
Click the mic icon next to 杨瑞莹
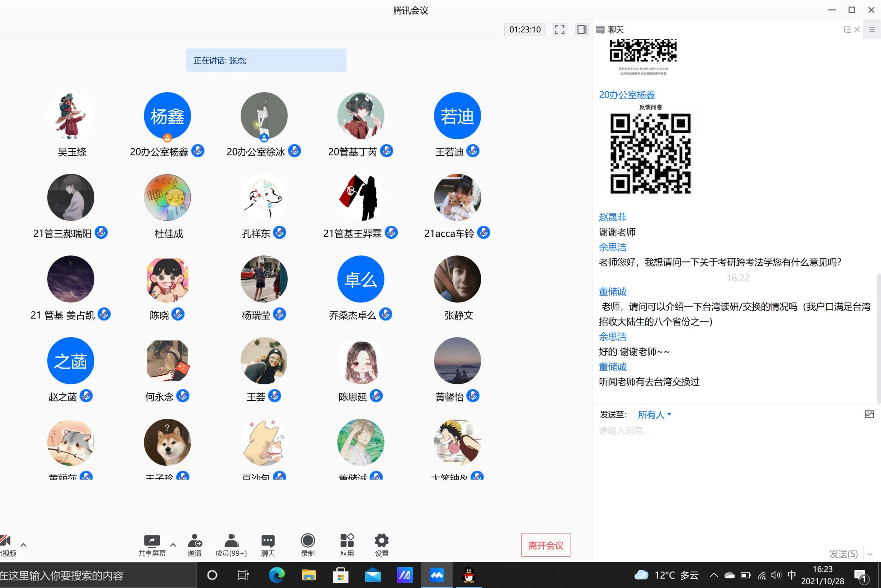tap(279, 314)
